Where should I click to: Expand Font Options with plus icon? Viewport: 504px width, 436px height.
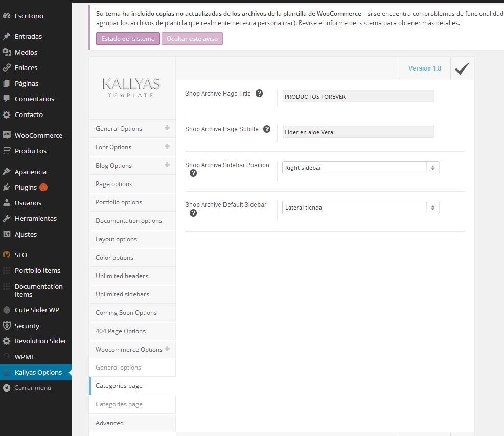pyautogui.click(x=167, y=146)
